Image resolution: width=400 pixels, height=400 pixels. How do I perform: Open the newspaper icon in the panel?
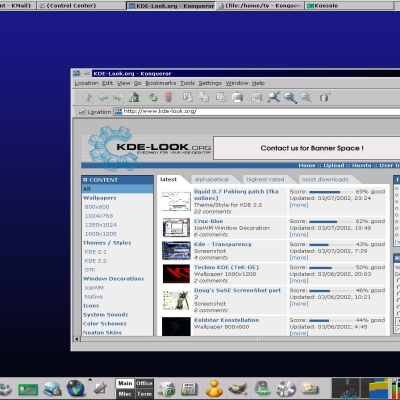189,389
